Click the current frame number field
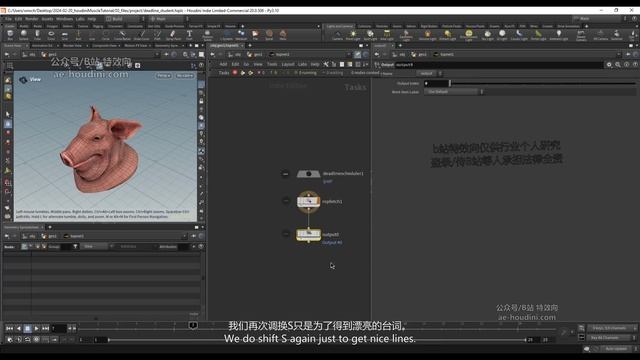This screenshot has height=360, width=640. (59, 328)
